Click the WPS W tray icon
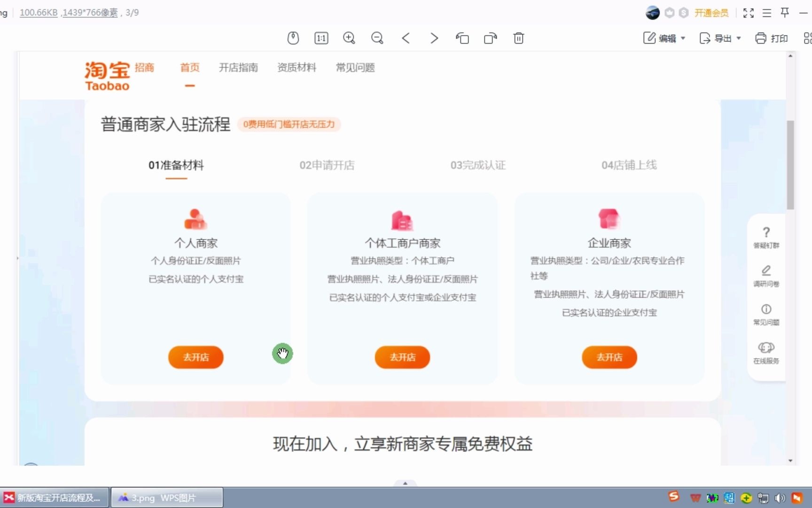 point(695,498)
